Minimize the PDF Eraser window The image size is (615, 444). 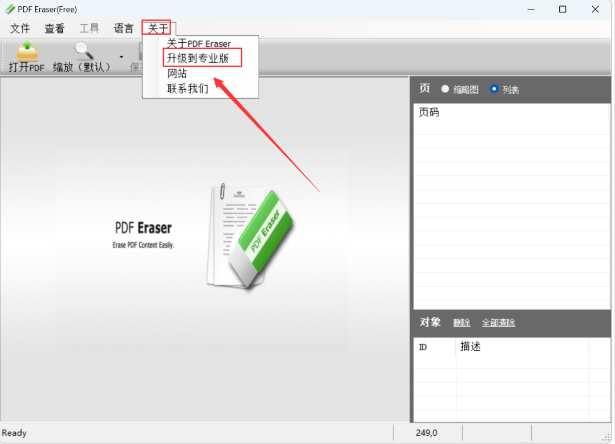click(x=531, y=9)
